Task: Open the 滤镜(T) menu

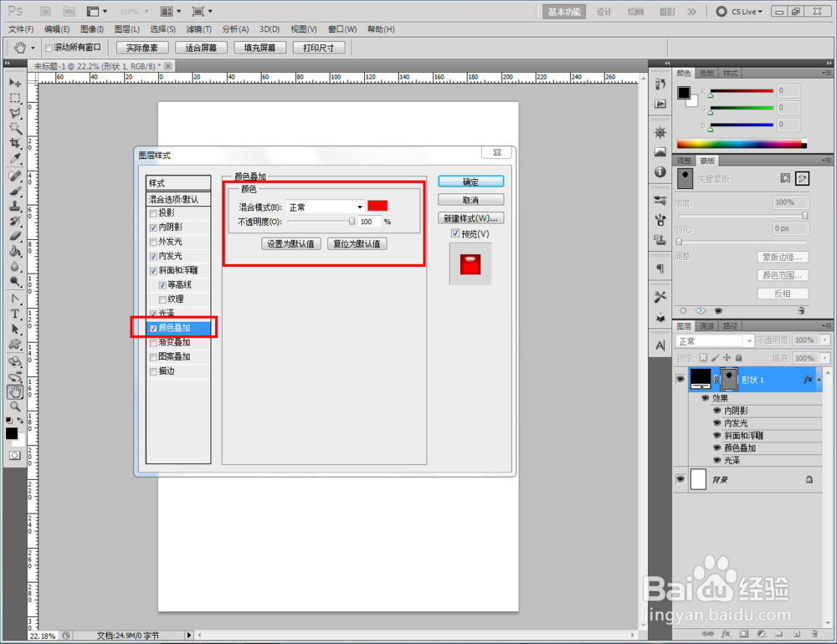Action: pos(198,29)
